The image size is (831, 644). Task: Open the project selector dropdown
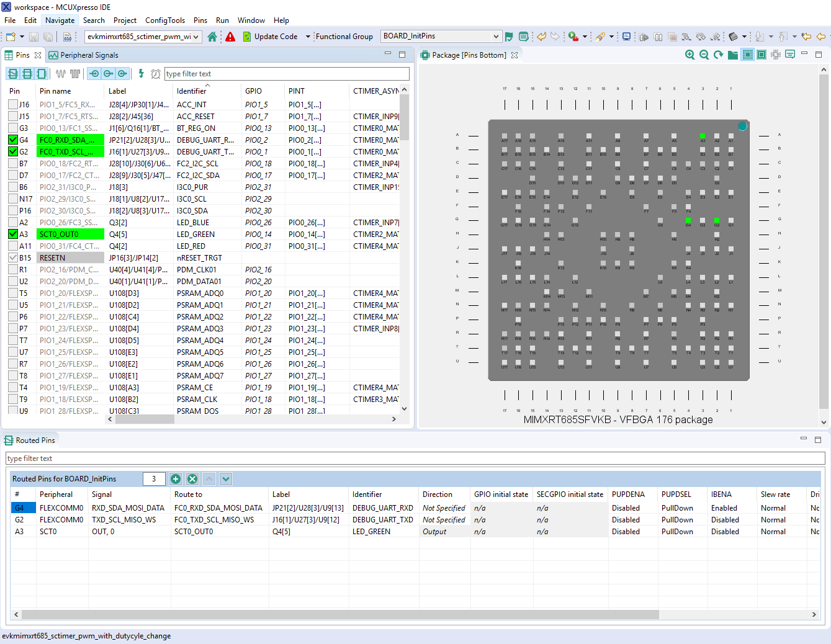[x=196, y=37]
